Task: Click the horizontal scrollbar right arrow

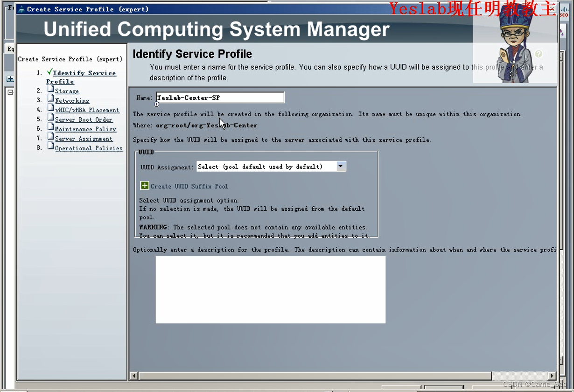Action: pyautogui.click(x=552, y=376)
